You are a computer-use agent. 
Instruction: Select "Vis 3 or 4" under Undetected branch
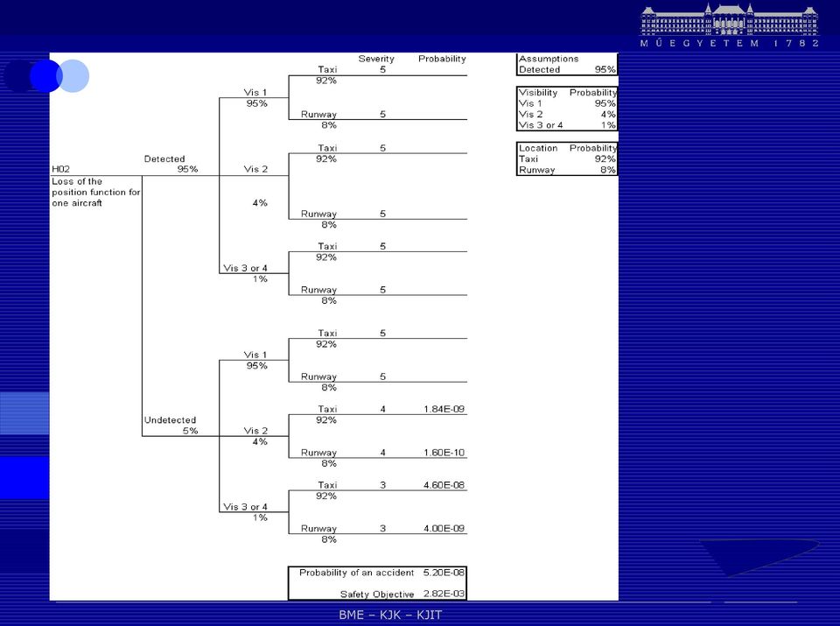(x=245, y=507)
